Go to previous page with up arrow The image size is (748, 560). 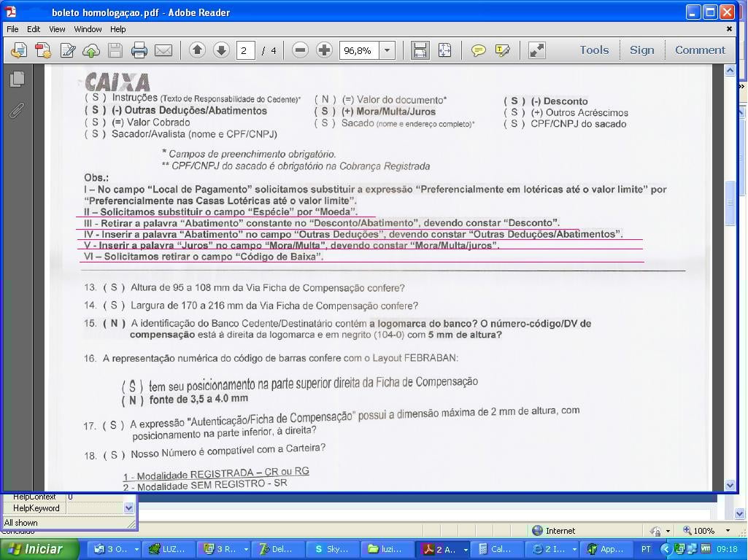197,50
